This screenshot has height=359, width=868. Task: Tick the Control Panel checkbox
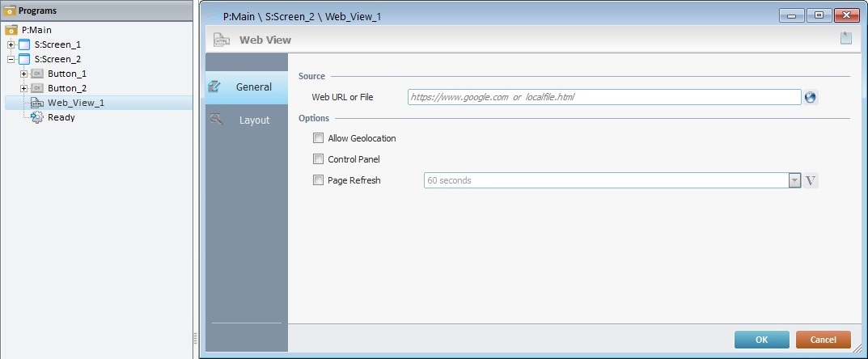tap(318, 159)
